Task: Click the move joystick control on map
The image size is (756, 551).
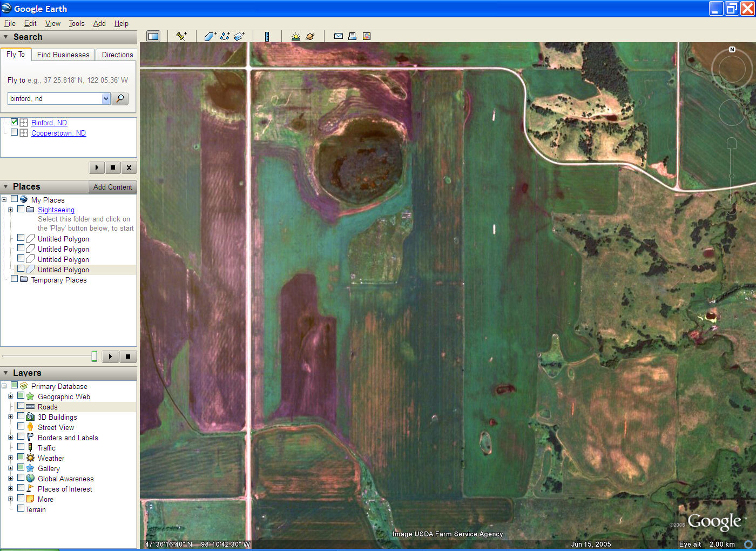Action: [732, 112]
